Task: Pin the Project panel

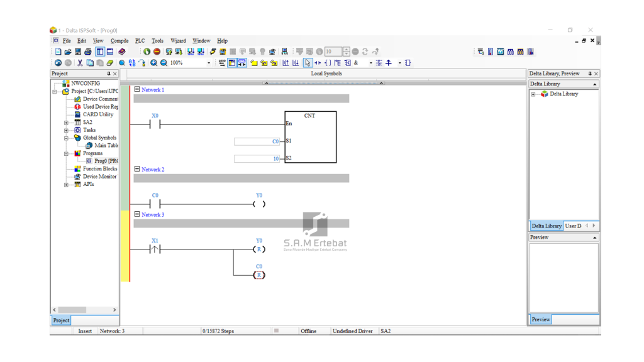Action: [x=108, y=74]
